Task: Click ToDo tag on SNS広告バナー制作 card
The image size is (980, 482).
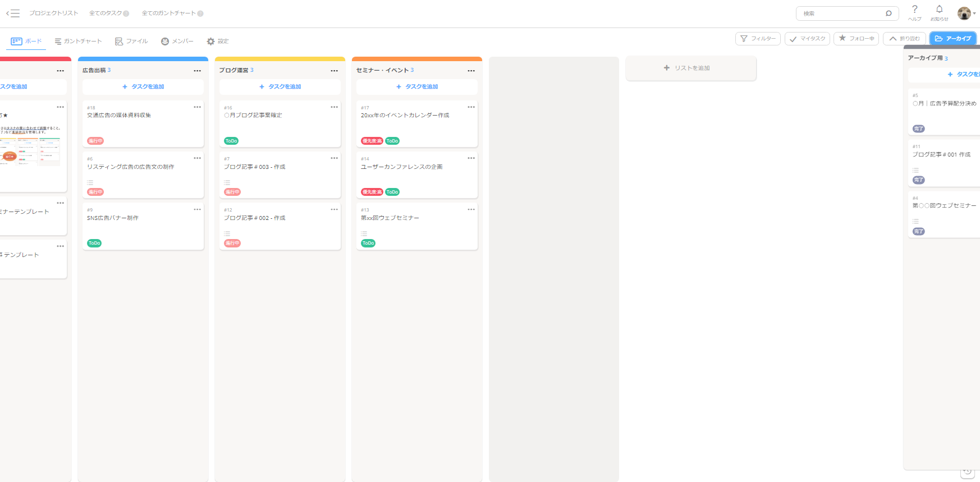Action: [94, 243]
